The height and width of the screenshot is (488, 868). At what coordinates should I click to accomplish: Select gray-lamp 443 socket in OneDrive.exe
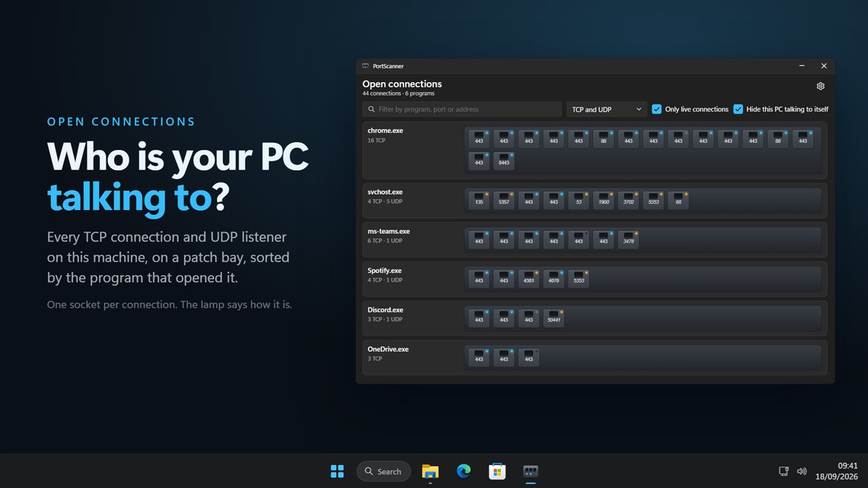[529, 357]
